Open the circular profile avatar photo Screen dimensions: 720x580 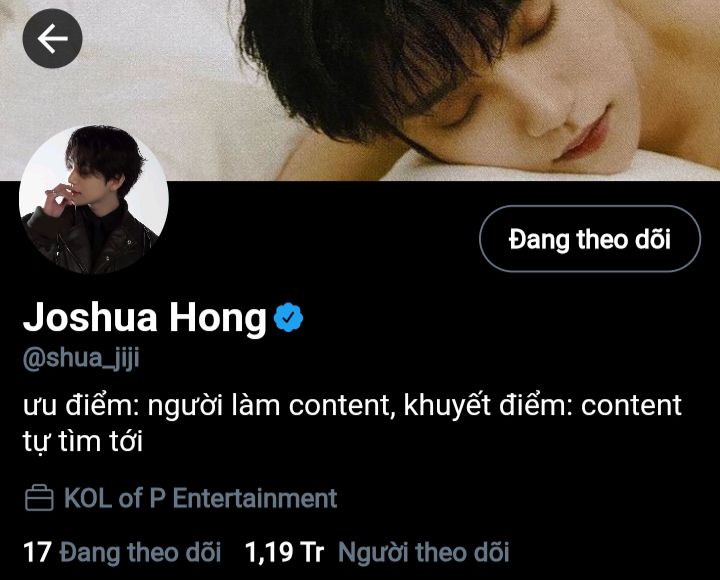pyautogui.click(x=94, y=200)
